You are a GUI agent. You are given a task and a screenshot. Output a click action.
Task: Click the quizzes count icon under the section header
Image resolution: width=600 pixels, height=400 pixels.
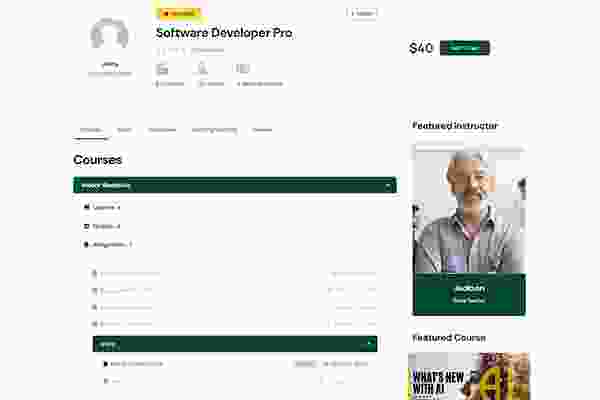[86, 226]
